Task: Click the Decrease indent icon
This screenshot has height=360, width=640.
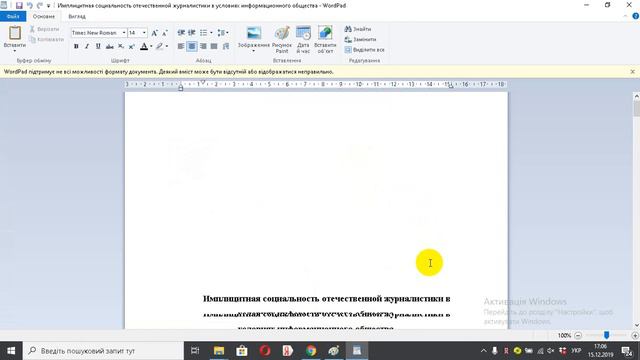Action: coord(181,33)
